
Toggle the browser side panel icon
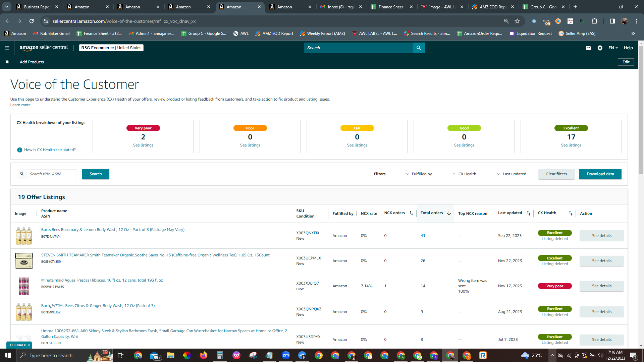[x=612, y=21]
